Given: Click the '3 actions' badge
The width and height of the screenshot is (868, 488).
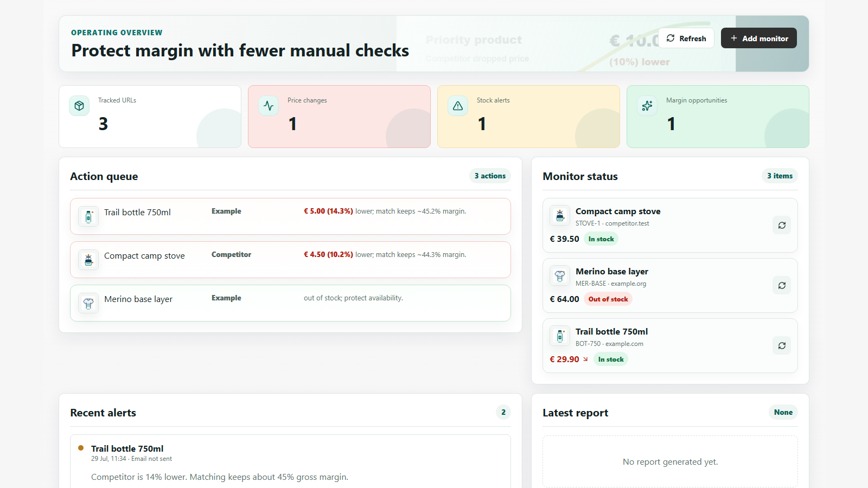Looking at the screenshot, I should pyautogui.click(x=490, y=176).
